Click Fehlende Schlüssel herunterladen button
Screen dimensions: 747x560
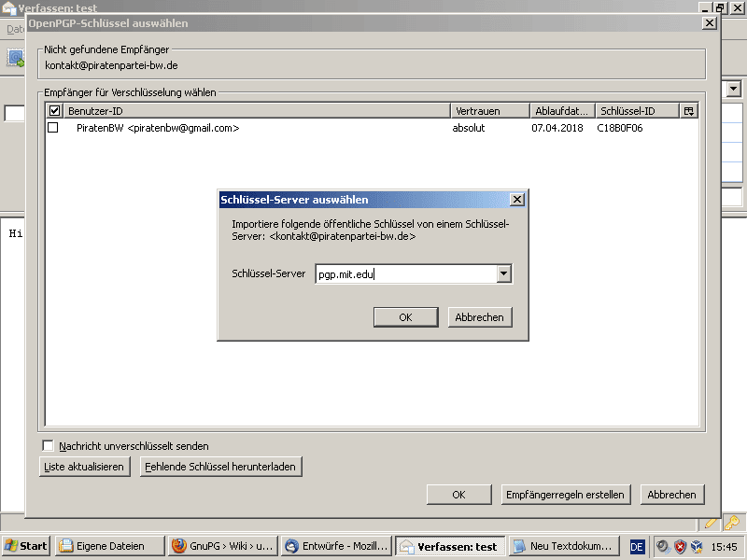[220, 467]
